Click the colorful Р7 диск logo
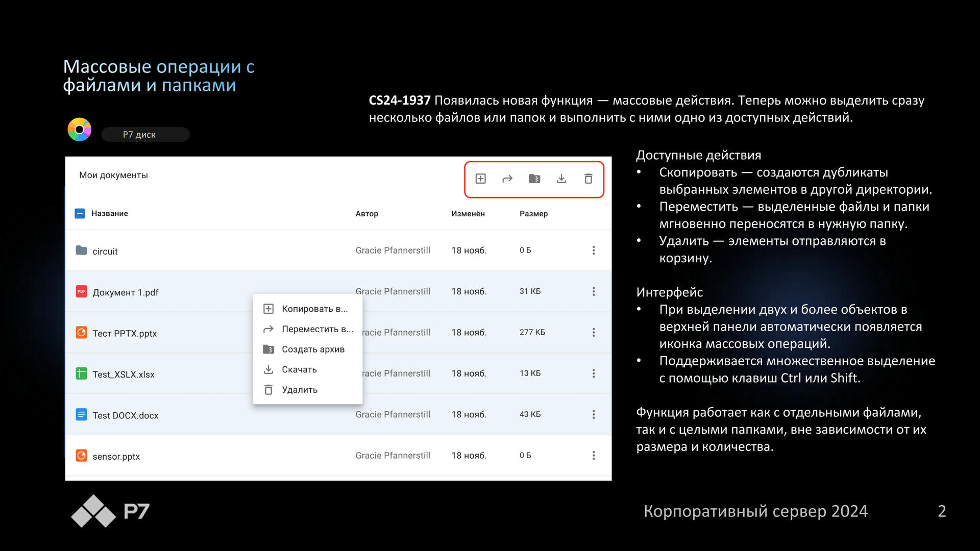Viewport: 980px width, 551px height. (x=80, y=130)
